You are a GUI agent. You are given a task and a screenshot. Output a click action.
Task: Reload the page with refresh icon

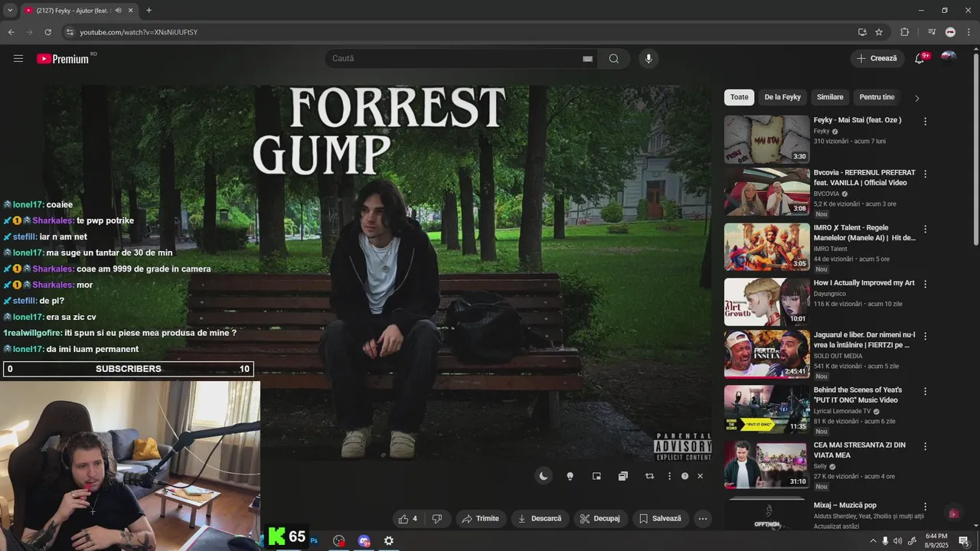[47, 32]
